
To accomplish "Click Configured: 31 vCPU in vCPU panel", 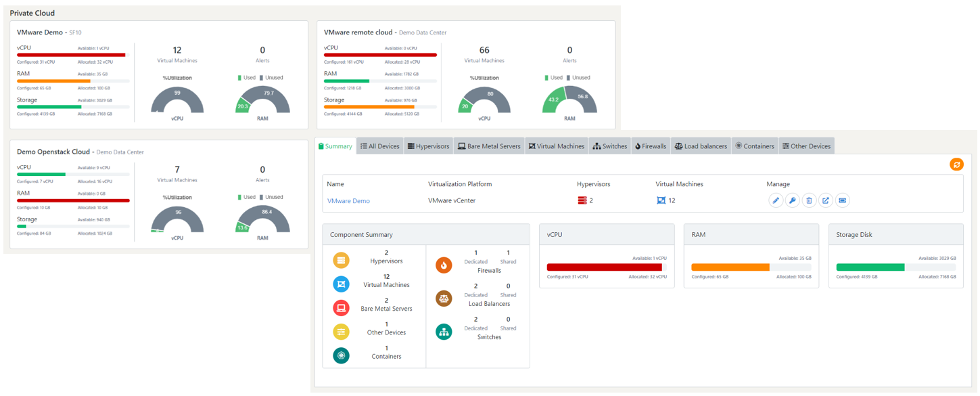I will pos(566,277).
